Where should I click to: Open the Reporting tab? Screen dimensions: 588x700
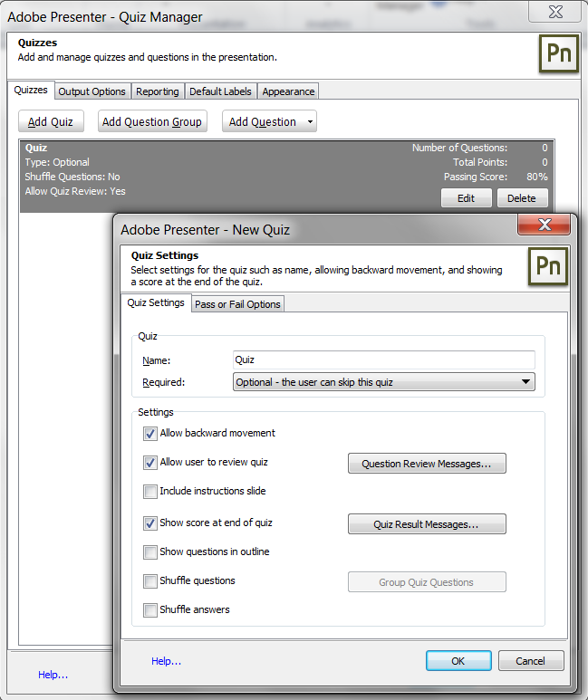(158, 91)
